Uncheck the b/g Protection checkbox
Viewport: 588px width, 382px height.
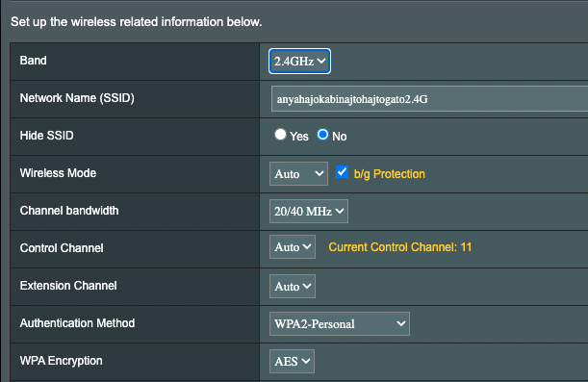click(342, 171)
